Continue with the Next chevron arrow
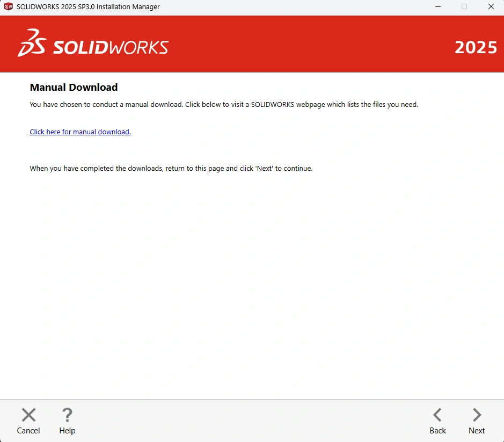The width and height of the screenshot is (504, 442). (x=477, y=415)
